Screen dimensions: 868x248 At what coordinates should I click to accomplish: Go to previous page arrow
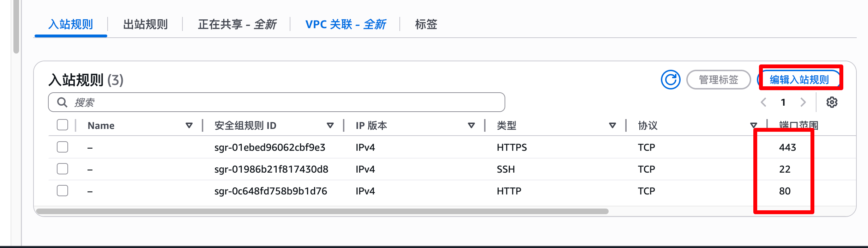pos(764,102)
